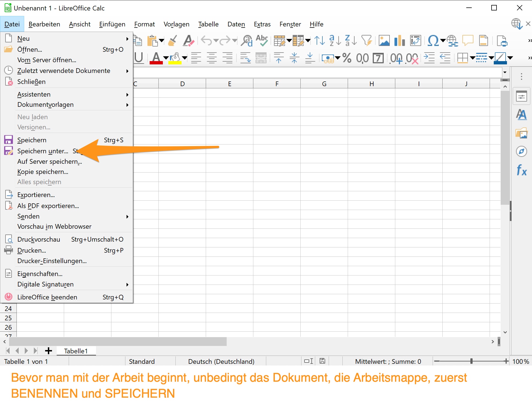Image resolution: width=532 pixels, height=404 pixels.
Task: Choose Speichern unter... from the Datei menu
Action: [43, 151]
